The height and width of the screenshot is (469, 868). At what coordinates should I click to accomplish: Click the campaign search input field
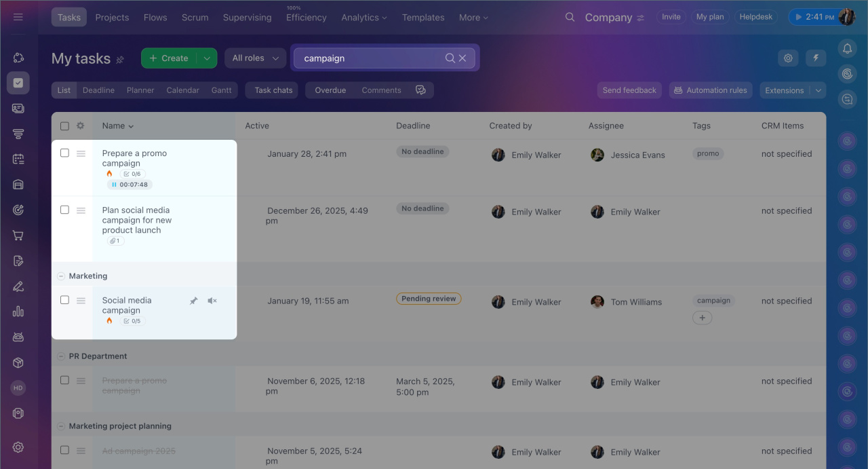[370, 58]
